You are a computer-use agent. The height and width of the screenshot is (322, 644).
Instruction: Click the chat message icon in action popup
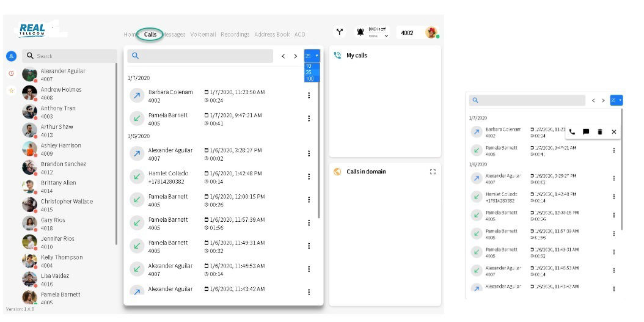pyautogui.click(x=586, y=131)
